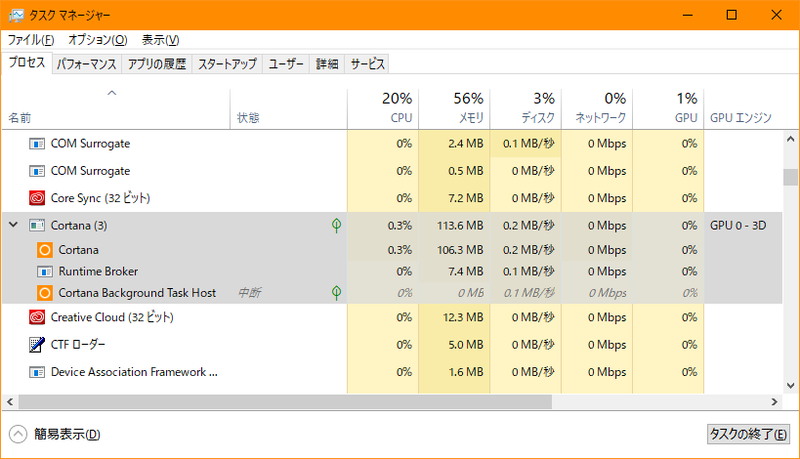Select the Cortana (3) group row name

[79, 225]
